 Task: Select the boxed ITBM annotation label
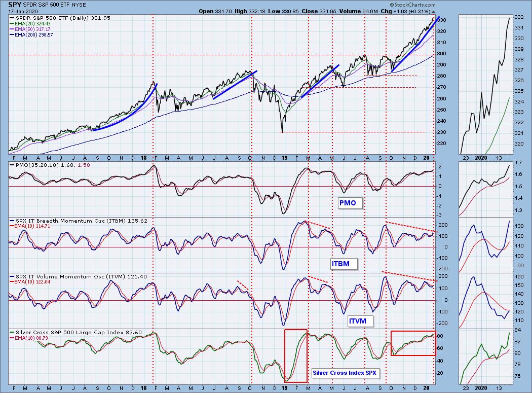(x=344, y=264)
